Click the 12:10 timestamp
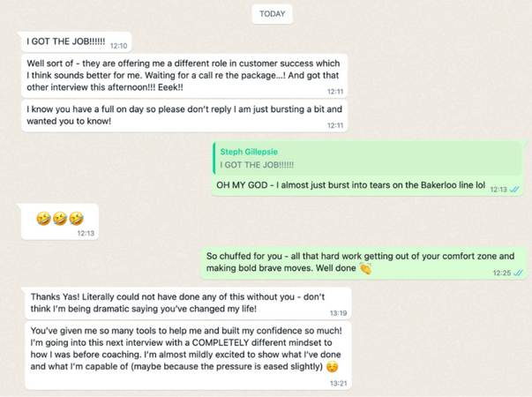The height and width of the screenshot is (397, 532). [x=118, y=45]
